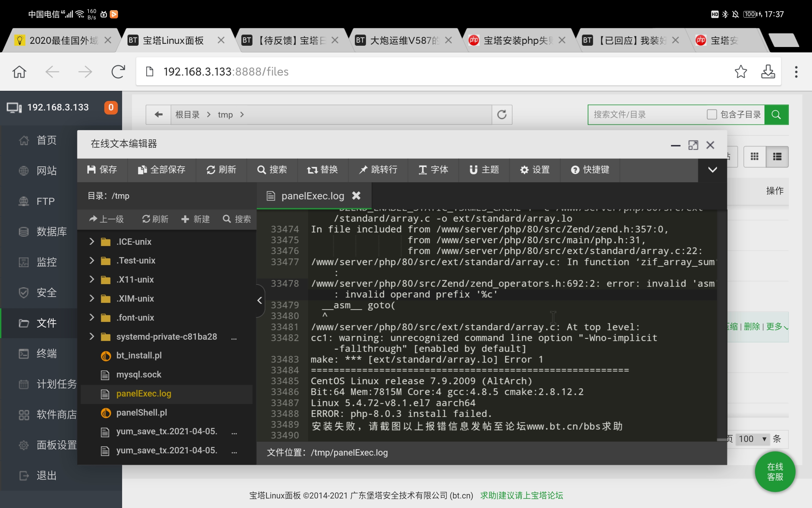The width and height of the screenshot is (812, 508).
Task: Open editor 设置 settings
Action: tap(535, 170)
